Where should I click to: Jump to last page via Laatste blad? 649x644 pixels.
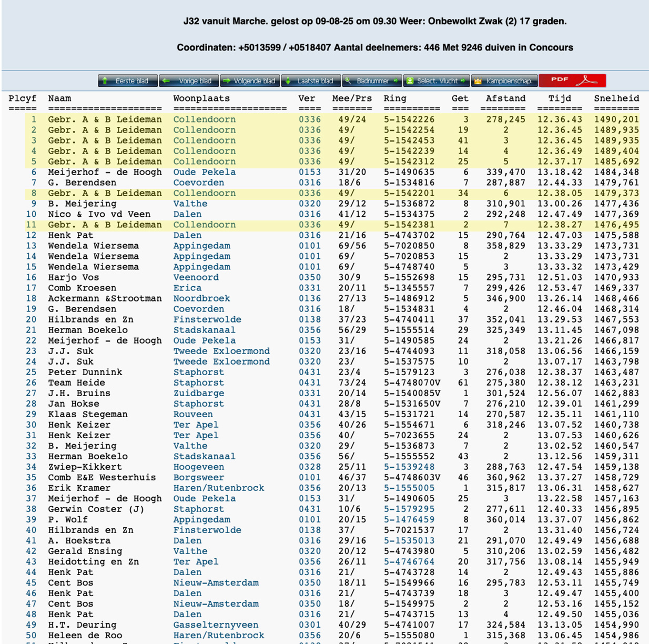[311, 80]
